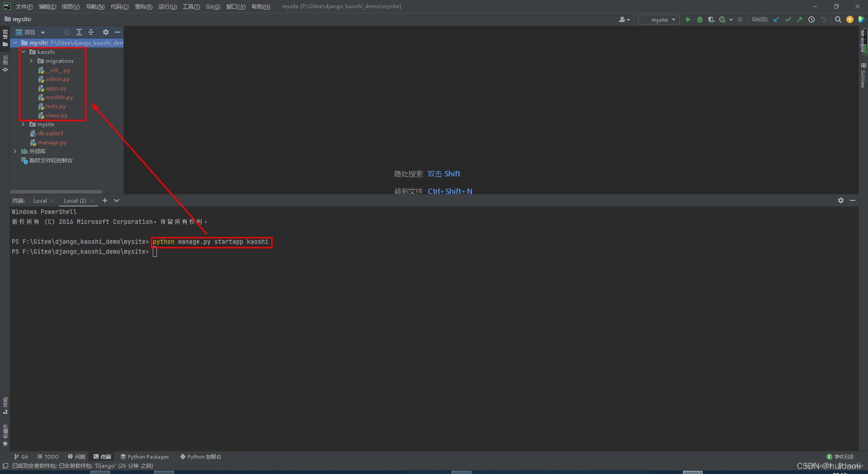Screen dimensions: 868x474
Task: Expand all in project panel
Action: tap(79, 32)
